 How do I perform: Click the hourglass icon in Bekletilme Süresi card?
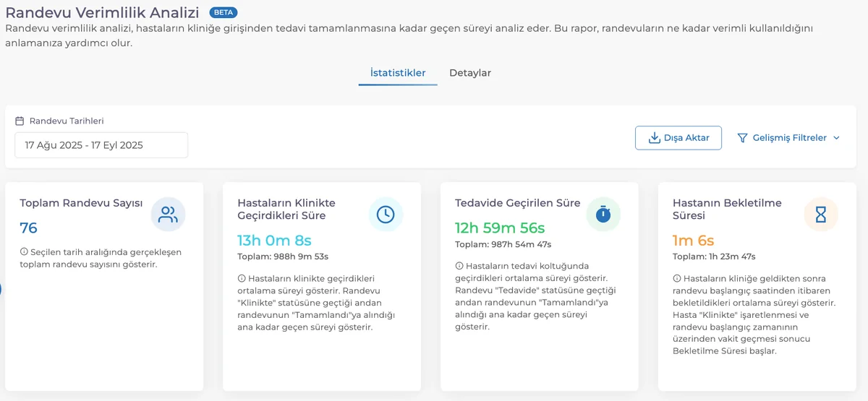pyautogui.click(x=821, y=215)
